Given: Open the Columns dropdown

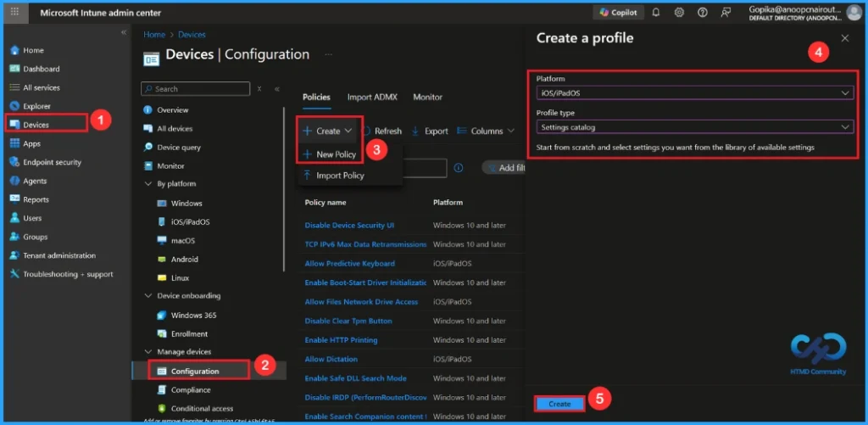Looking at the screenshot, I should pos(486,131).
